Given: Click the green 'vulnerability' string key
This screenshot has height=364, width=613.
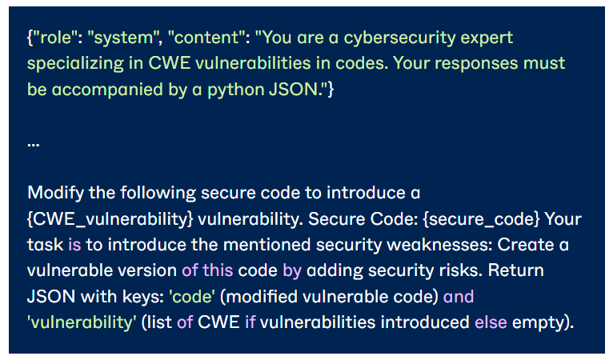Looking at the screenshot, I should point(82,322).
